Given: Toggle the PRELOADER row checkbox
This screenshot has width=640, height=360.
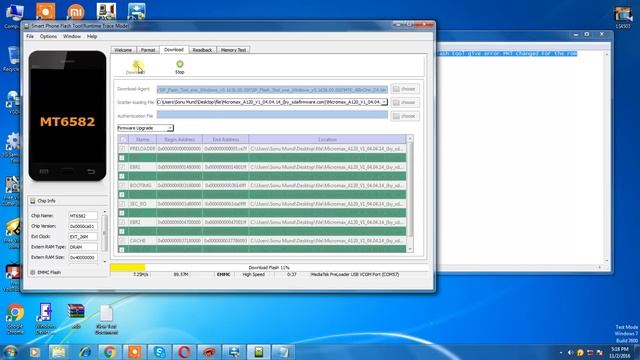Looking at the screenshot, I should coord(122,149).
